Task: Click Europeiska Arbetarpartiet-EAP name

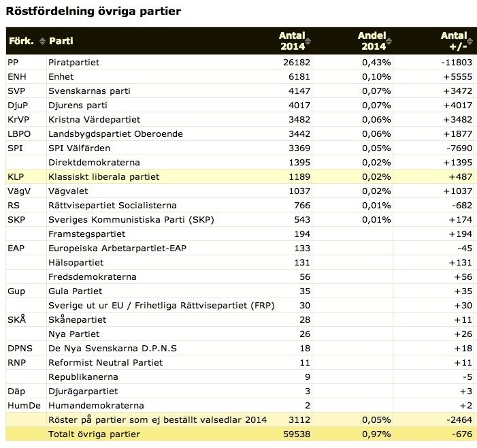Action: (117, 248)
